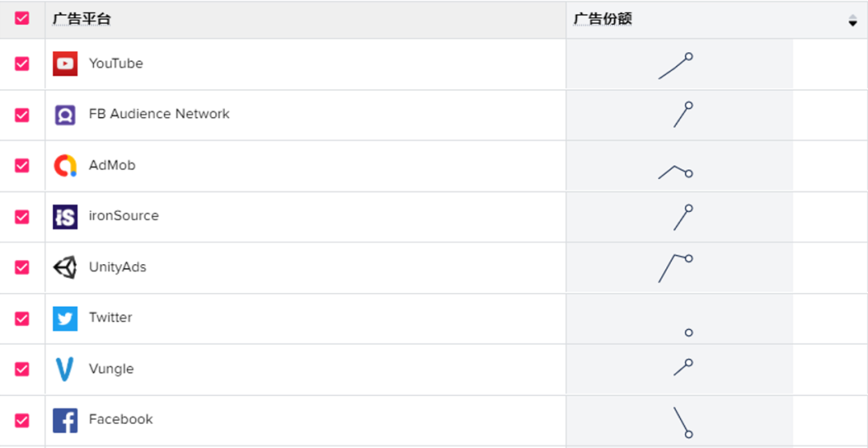Click the Vungle V icon
This screenshot has height=448, width=868.
[x=65, y=369]
